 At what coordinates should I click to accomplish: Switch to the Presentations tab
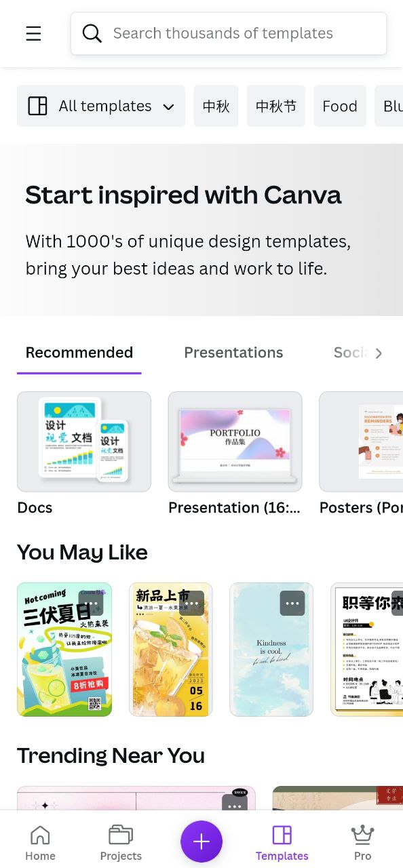(233, 353)
